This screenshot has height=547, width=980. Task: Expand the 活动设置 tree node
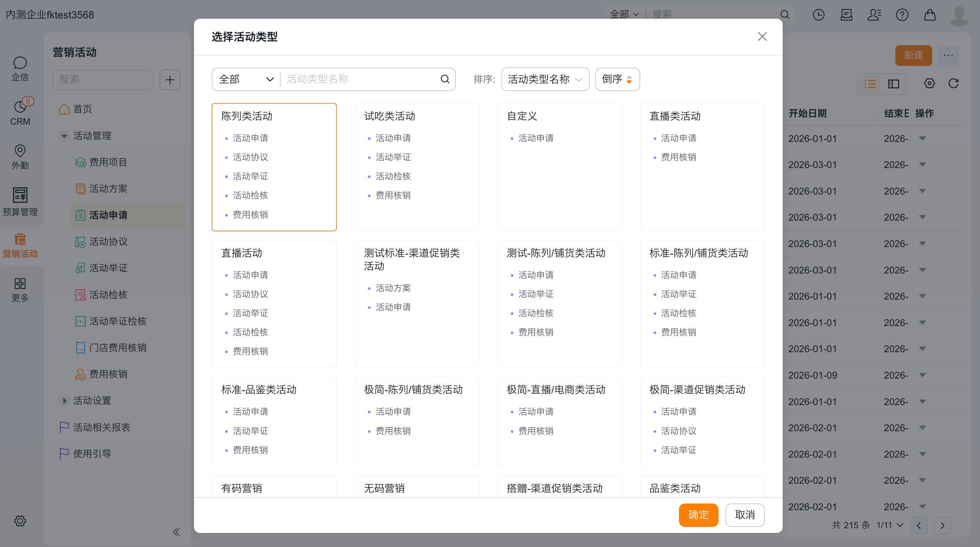pyautogui.click(x=64, y=400)
